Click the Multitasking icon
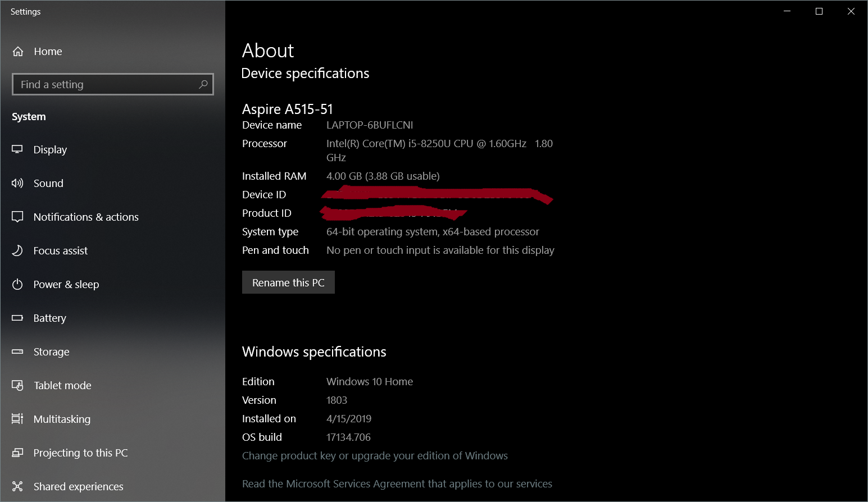 pos(17,419)
